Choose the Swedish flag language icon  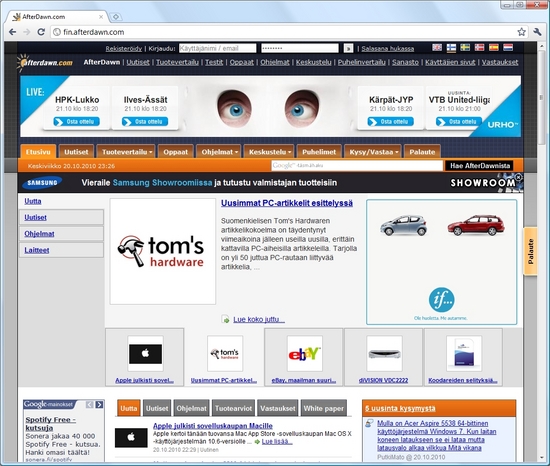[x=465, y=47]
